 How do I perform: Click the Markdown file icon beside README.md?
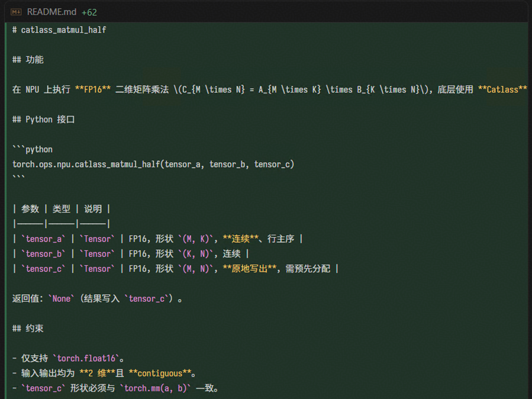16,12
